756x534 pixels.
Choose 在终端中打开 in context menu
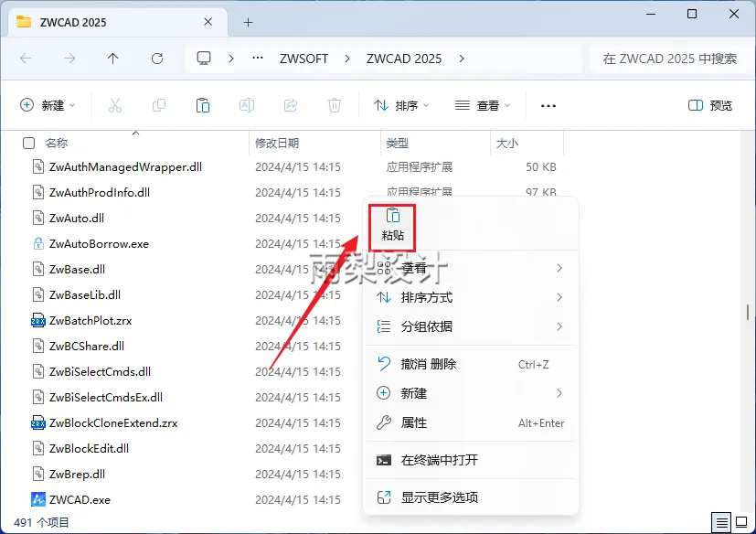coord(471,460)
